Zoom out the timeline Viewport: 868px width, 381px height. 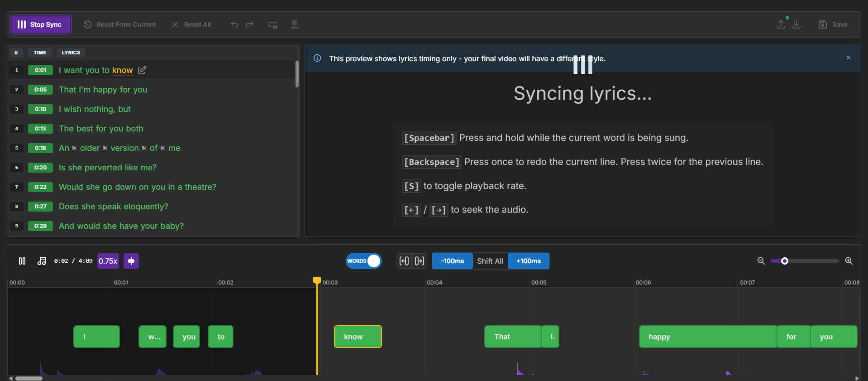click(761, 261)
